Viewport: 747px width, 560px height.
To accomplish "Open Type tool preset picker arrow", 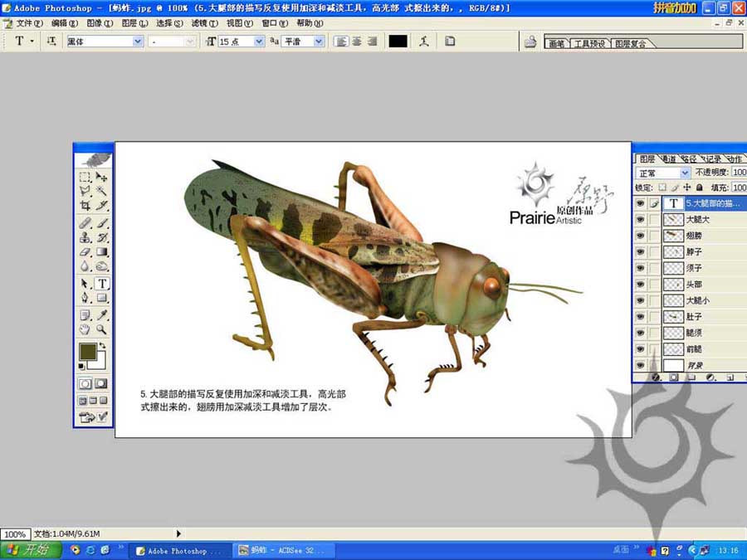I will (x=32, y=41).
